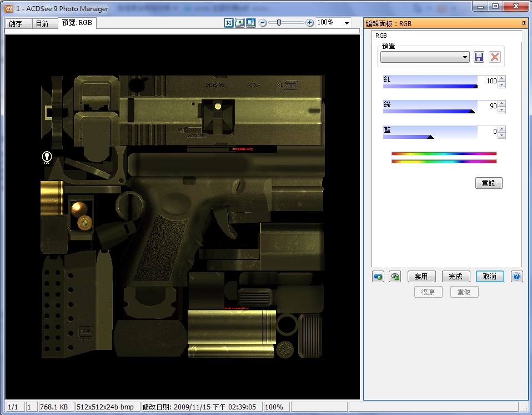Viewport: 532px width, 415px height.
Task: Switch to the 儲存 (Saved) tab
Action: pyautogui.click(x=19, y=23)
